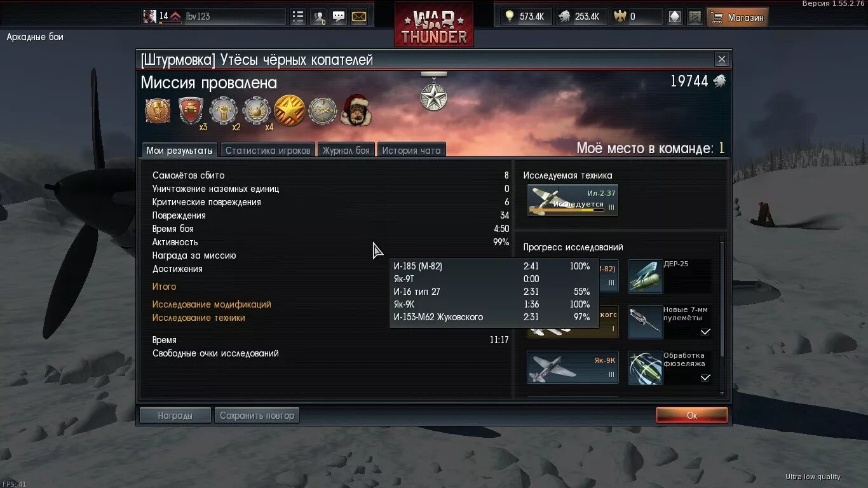Click the Santa monkey award icon
This screenshot has width=868, height=488.
click(356, 110)
